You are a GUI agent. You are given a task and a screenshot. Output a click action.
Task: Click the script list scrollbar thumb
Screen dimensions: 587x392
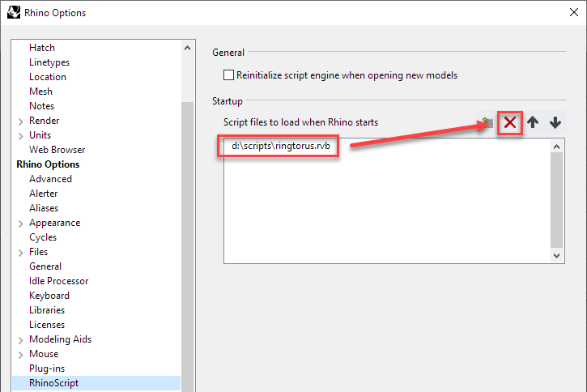[x=557, y=200]
